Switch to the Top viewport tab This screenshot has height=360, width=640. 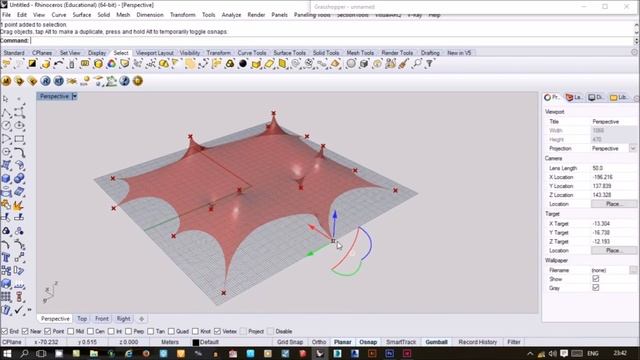82,319
